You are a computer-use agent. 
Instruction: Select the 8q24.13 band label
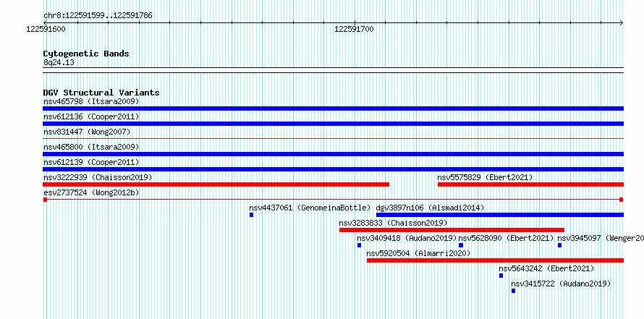[59, 63]
